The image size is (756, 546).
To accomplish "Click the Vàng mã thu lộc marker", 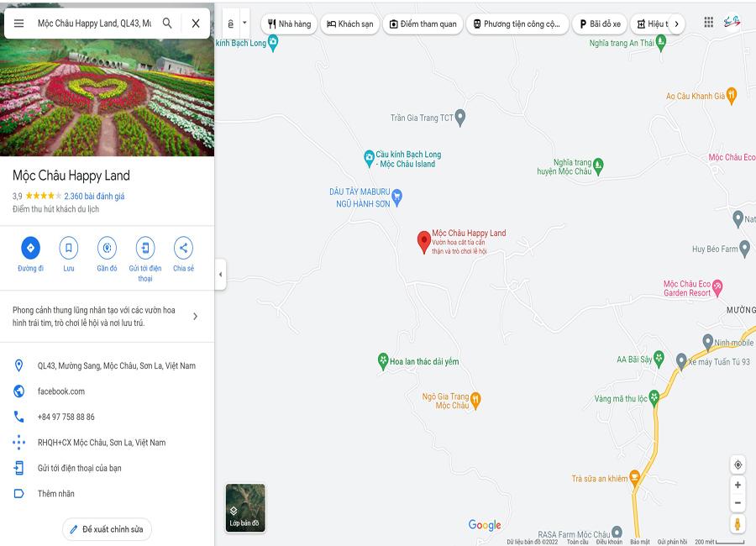I will coord(654,398).
